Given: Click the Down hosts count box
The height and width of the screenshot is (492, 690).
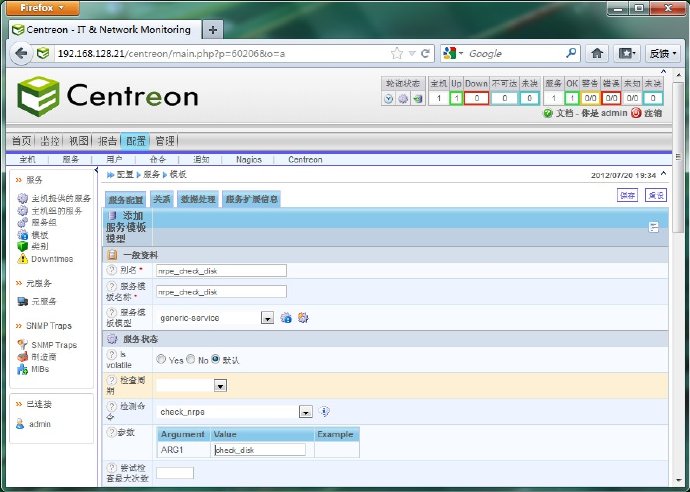Looking at the screenshot, I should tap(476, 98).
